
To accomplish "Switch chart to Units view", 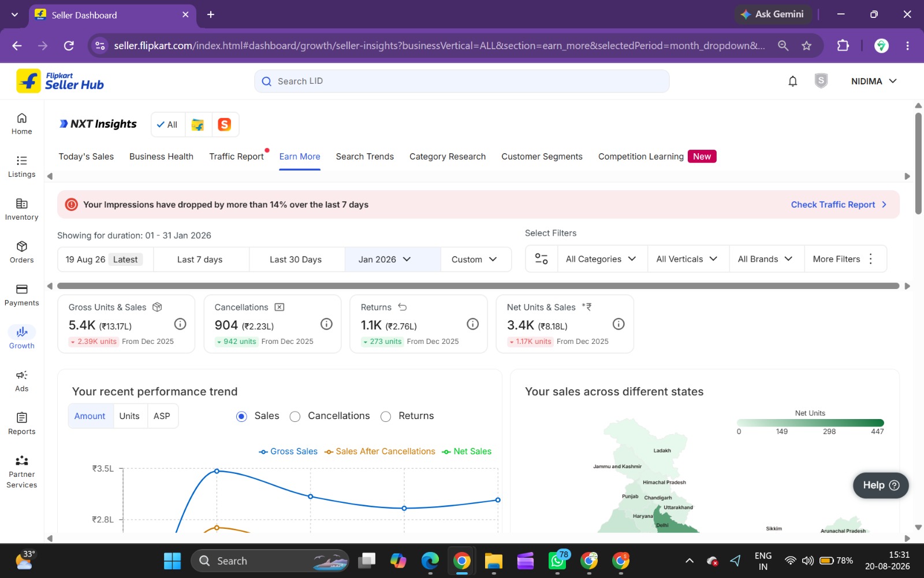I will click(x=129, y=416).
